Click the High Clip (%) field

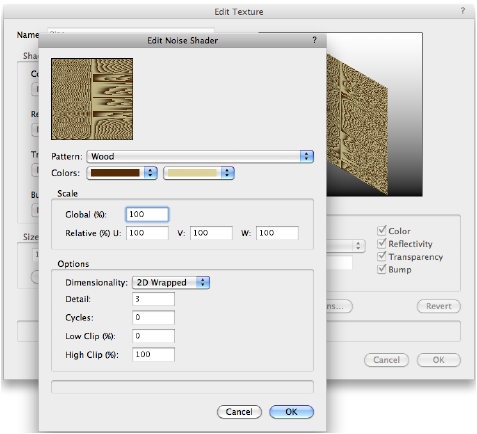(153, 354)
